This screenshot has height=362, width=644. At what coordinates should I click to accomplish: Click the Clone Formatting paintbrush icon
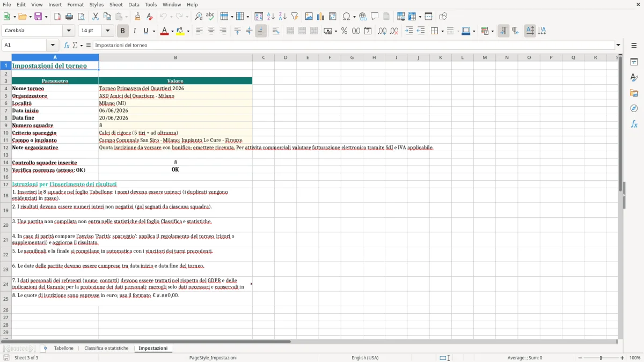[137, 17]
